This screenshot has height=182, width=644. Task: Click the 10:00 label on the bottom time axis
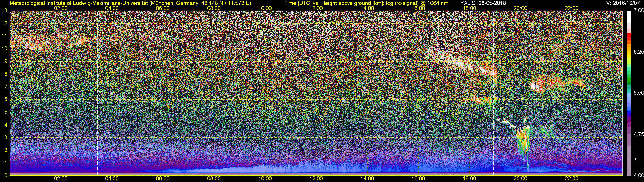265,179
